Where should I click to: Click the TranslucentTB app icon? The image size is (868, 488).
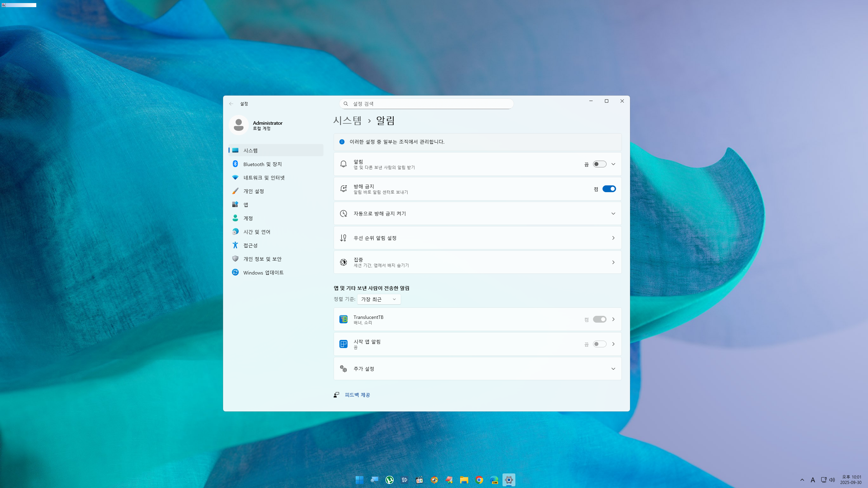click(343, 319)
